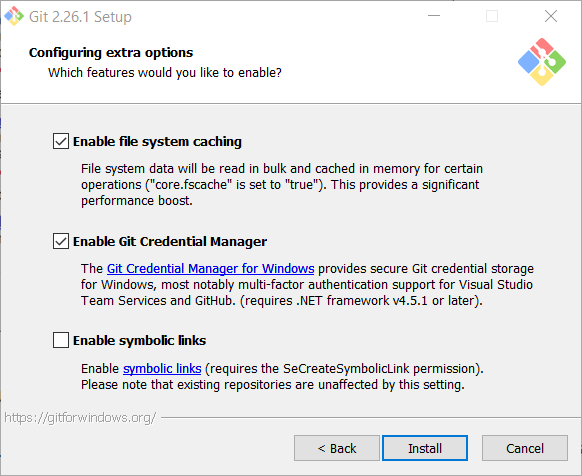The image size is (582, 476).
Task: Open Git Credential Manager for Windows link
Action: 210,268
